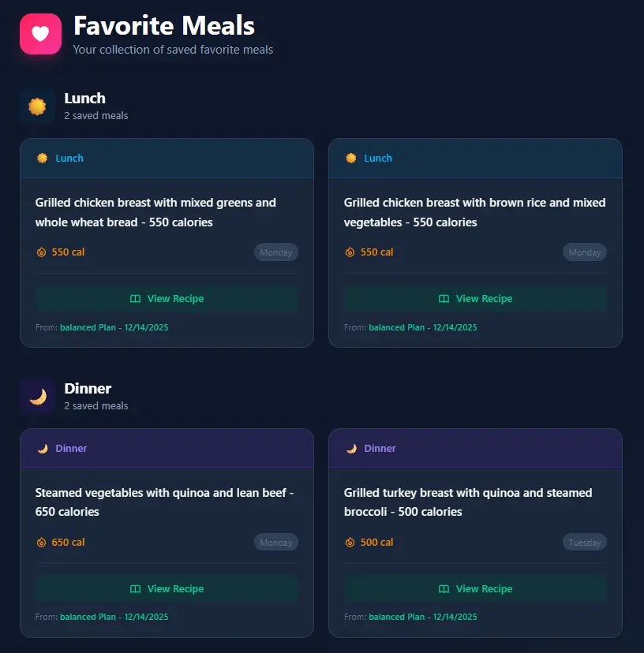Click book icon on brown rice meal's recipe button
Viewport: 644px width, 653px height.
[x=444, y=299]
